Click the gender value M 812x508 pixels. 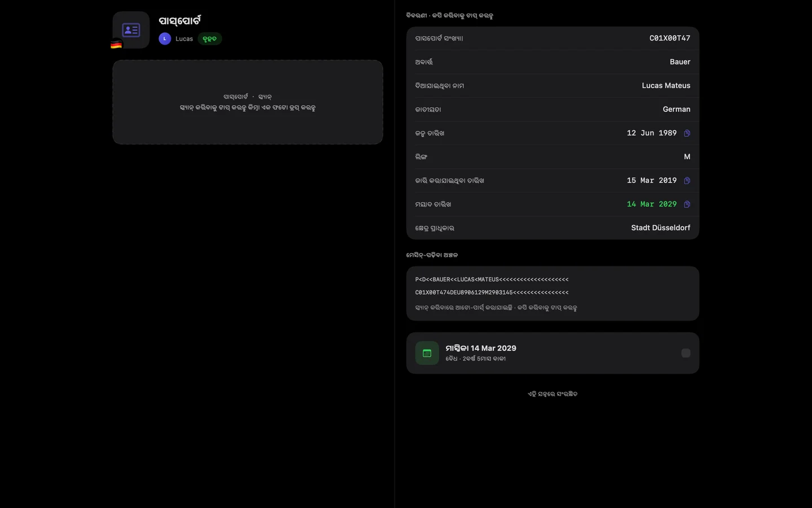[x=687, y=157]
